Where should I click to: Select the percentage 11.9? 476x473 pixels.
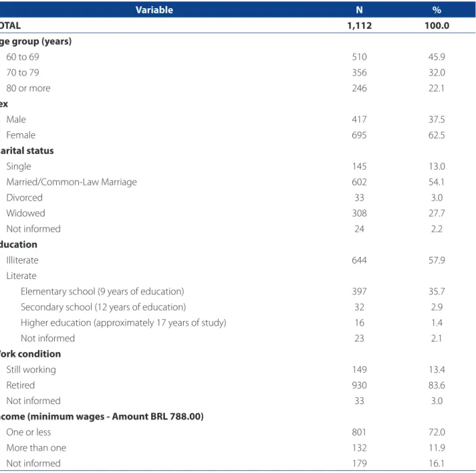(x=437, y=448)
